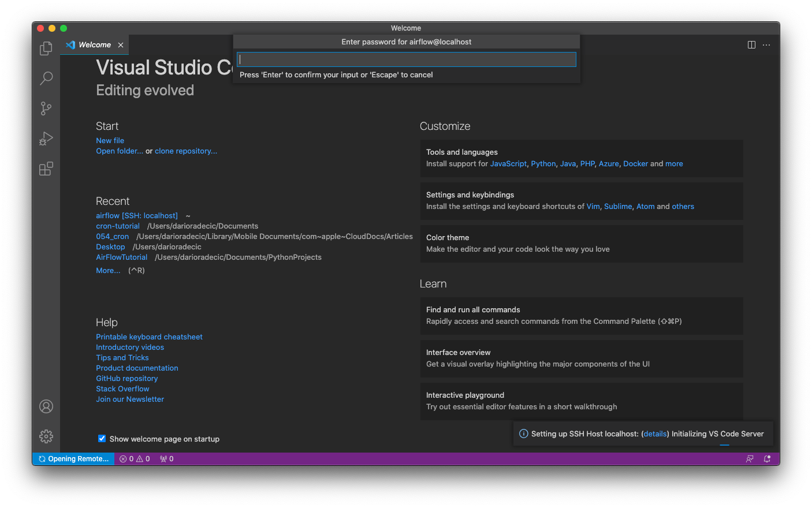Open the Search view icon
812x508 pixels.
click(x=46, y=78)
